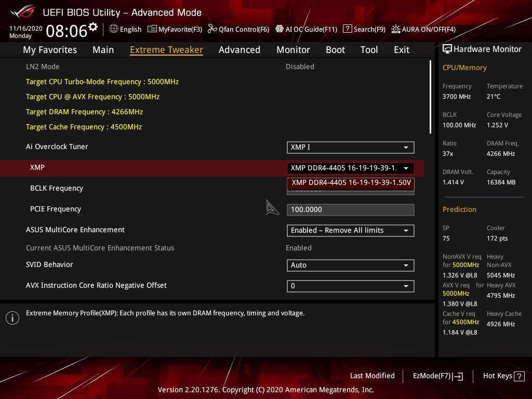Click the Last Modified button
This screenshot has width=532, height=399.
pyautogui.click(x=372, y=376)
